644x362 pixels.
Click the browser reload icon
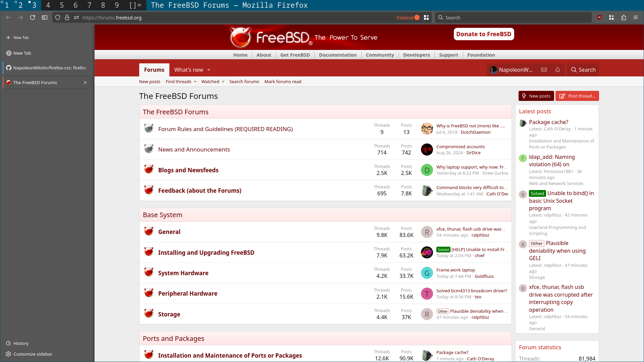click(33, 17)
